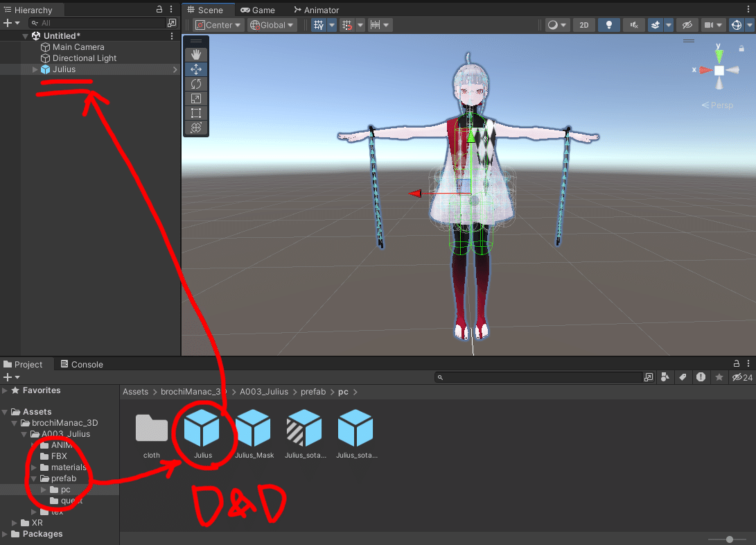Select the Move tool
The image size is (756, 545).
[195, 69]
